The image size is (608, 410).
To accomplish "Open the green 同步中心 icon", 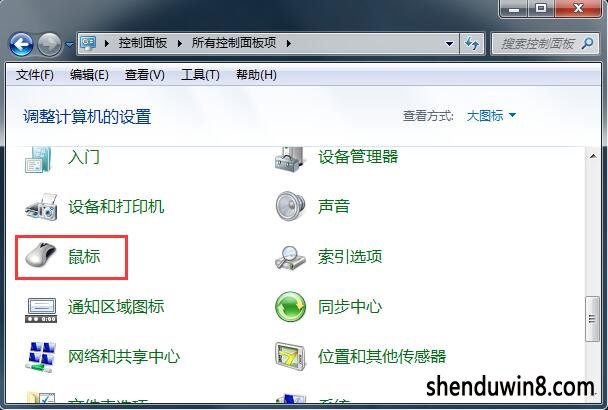I will click(290, 306).
